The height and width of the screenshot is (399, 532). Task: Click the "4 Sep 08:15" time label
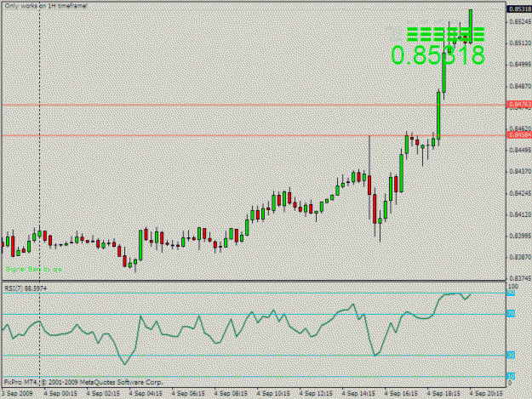tap(231, 393)
